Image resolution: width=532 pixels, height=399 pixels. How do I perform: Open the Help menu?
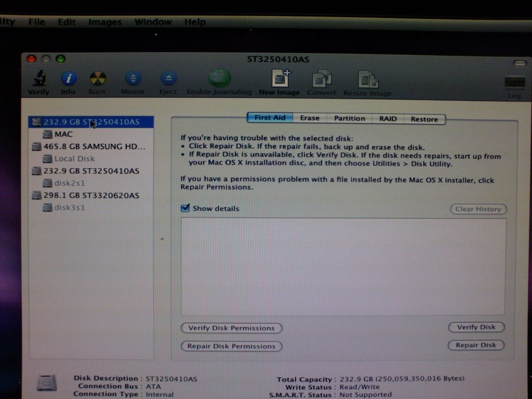(x=195, y=22)
